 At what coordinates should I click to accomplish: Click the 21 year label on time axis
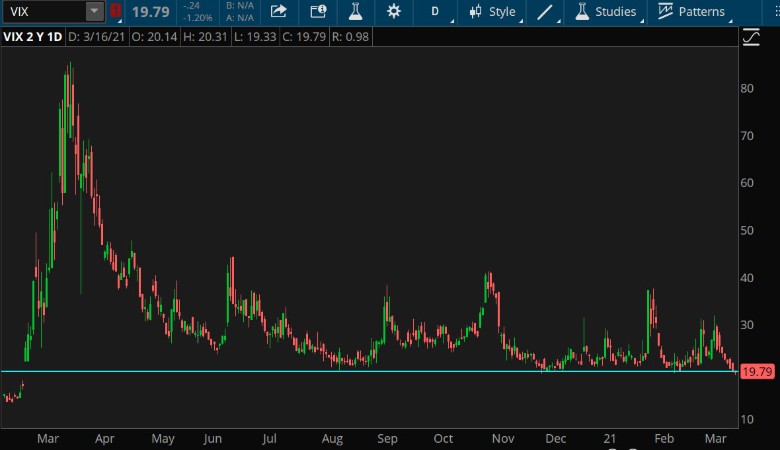(610, 439)
